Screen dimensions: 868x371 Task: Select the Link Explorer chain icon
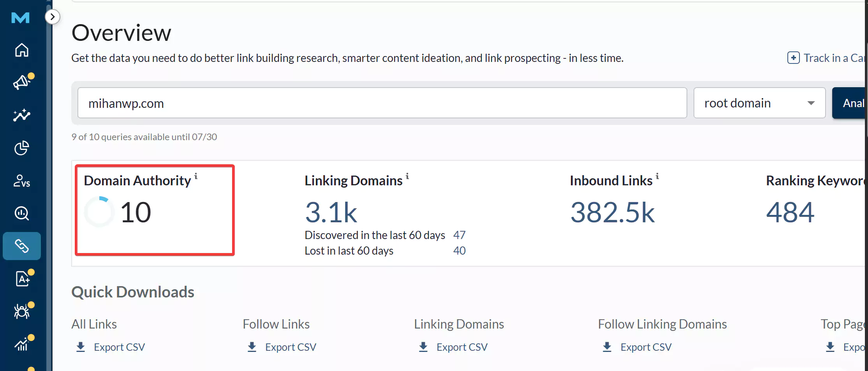click(x=22, y=246)
